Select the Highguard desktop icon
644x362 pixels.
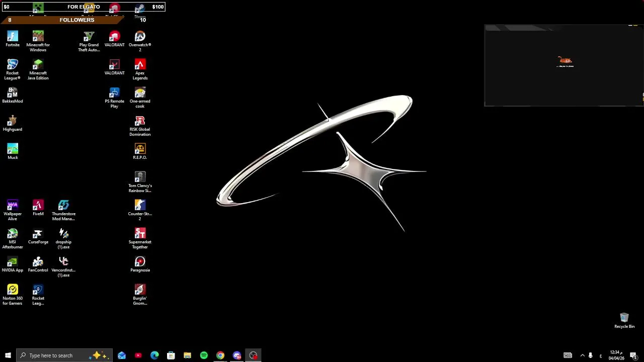point(13,124)
